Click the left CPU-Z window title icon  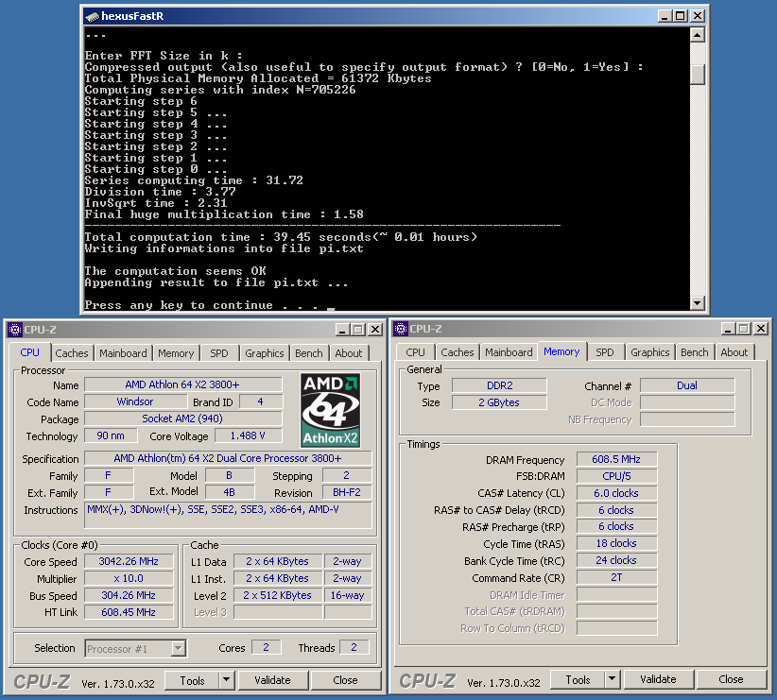(15, 330)
